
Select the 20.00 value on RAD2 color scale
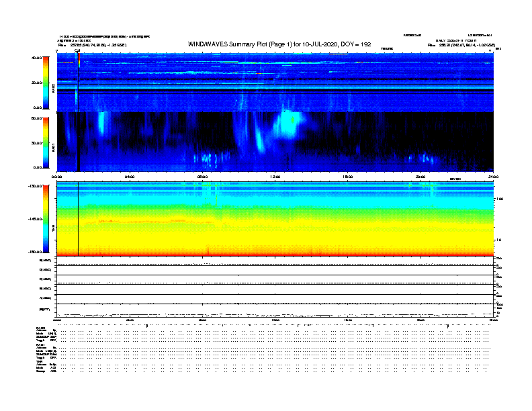[36, 83]
